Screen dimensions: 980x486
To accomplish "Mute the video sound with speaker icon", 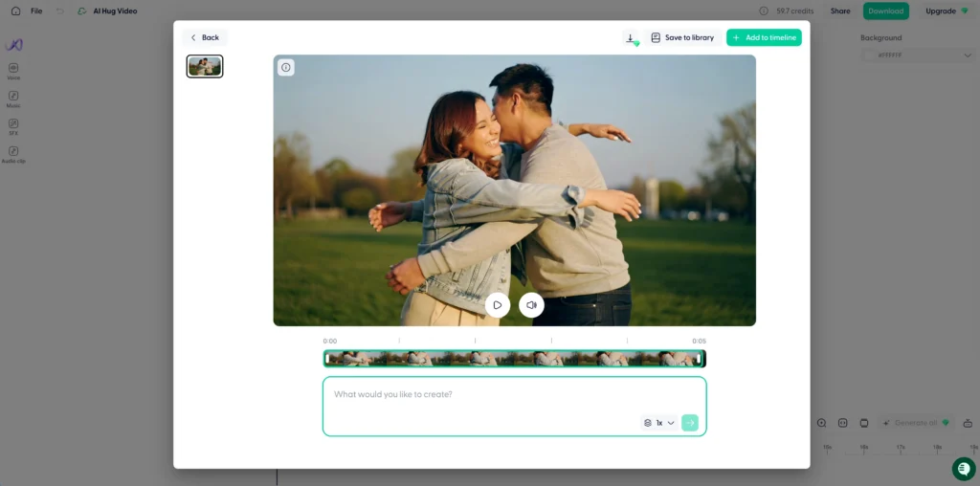I will click(531, 305).
